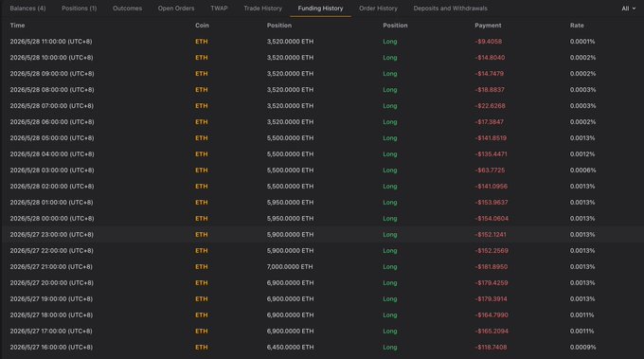The image size is (644, 359).
Task: Open Deposits and Withdrawals tab
Action: [x=451, y=9]
